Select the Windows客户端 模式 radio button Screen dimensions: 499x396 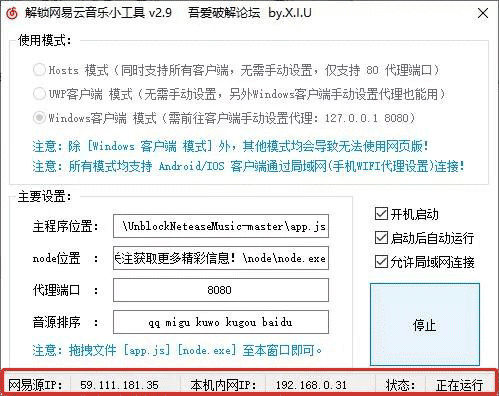pos(39,118)
